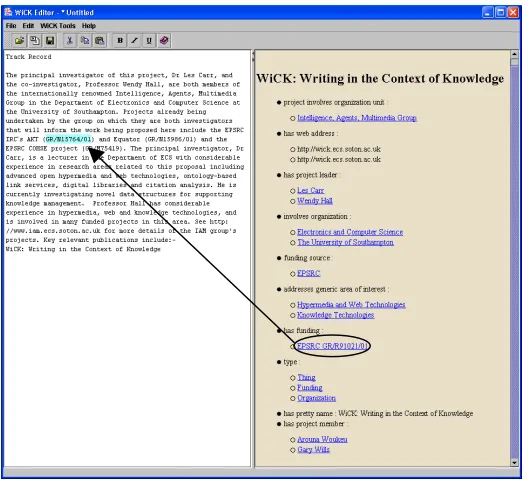
Task: Open the WiCK Tools menu
Action: 58,26
